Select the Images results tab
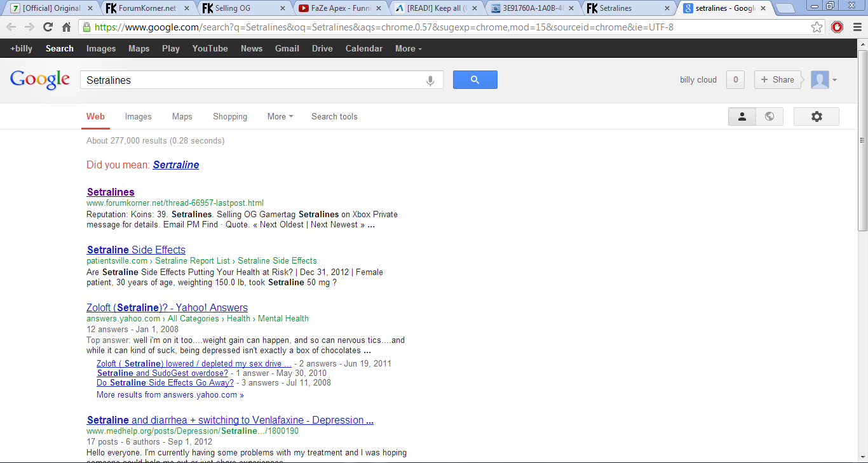The width and height of the screenshot is (868, 463). click(139, 116)
